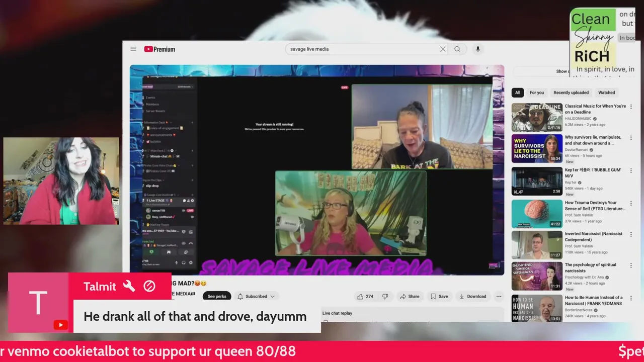644x362 pixels.
Task: Go to YouTube Premium home logo
Action: 159,49
